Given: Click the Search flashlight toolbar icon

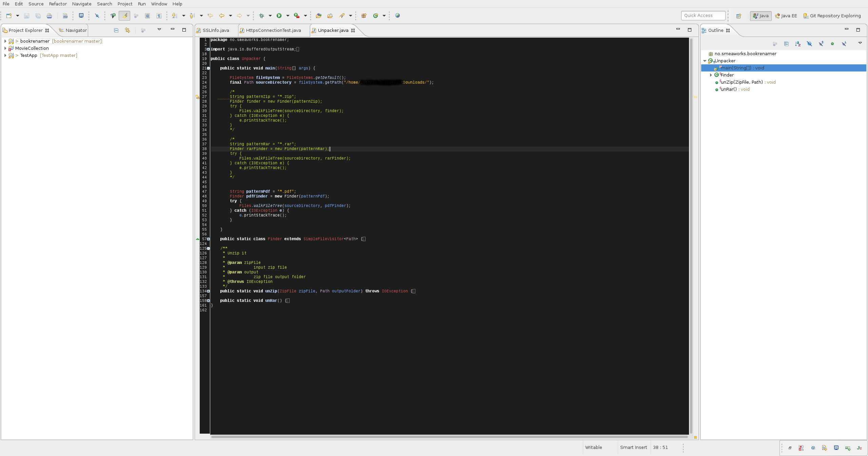Looking at the screenshot, I should pos(342,16).
